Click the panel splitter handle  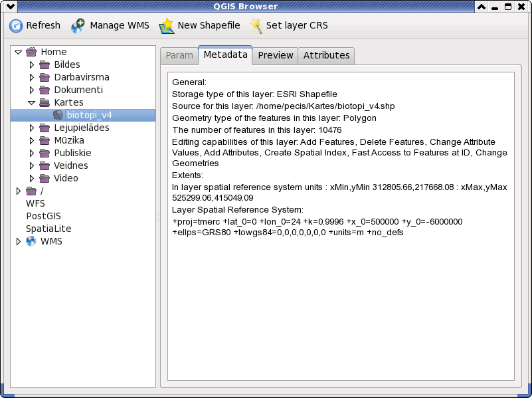click(158, 217)
